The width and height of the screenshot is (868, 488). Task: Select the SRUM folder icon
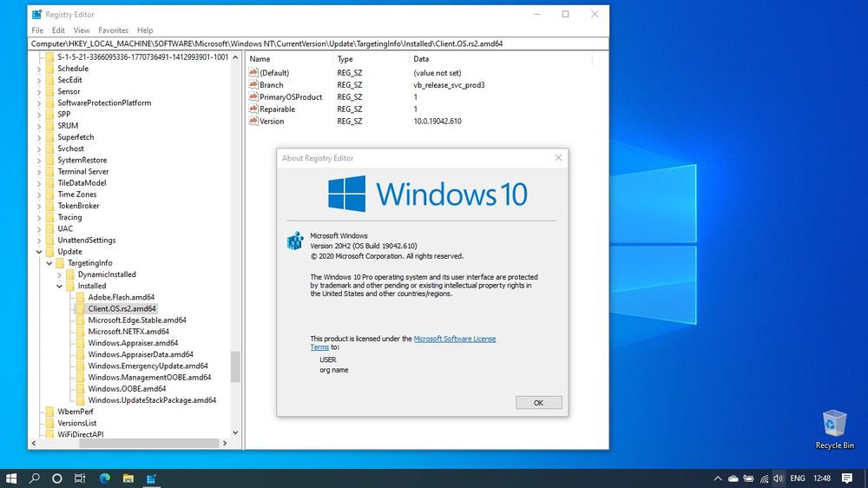coord(49,126)
